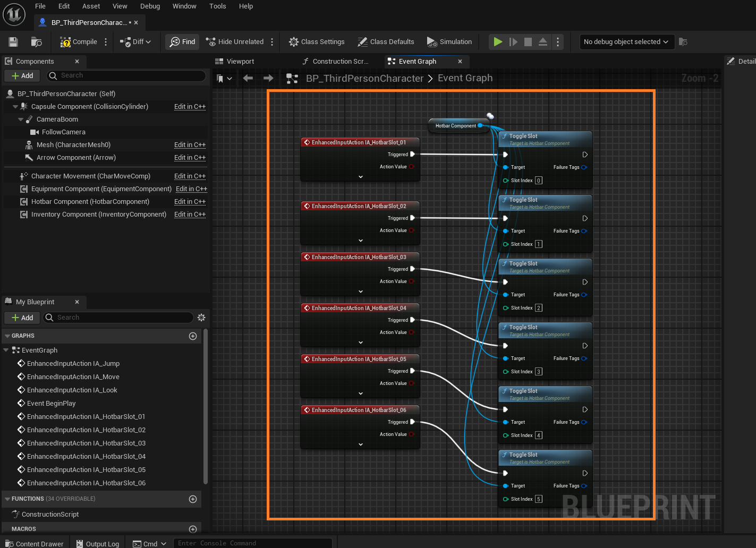Open My Blueprint view options gear

tap(201, 318)
